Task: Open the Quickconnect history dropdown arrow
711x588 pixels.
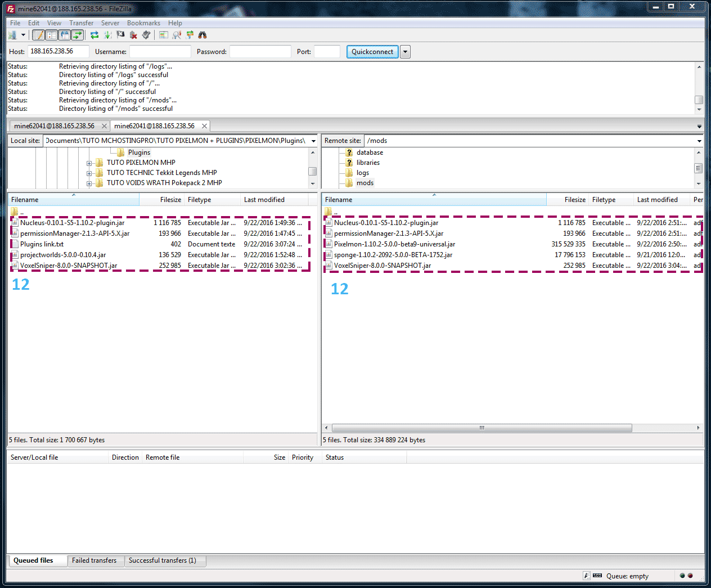Action: (405, 52)
